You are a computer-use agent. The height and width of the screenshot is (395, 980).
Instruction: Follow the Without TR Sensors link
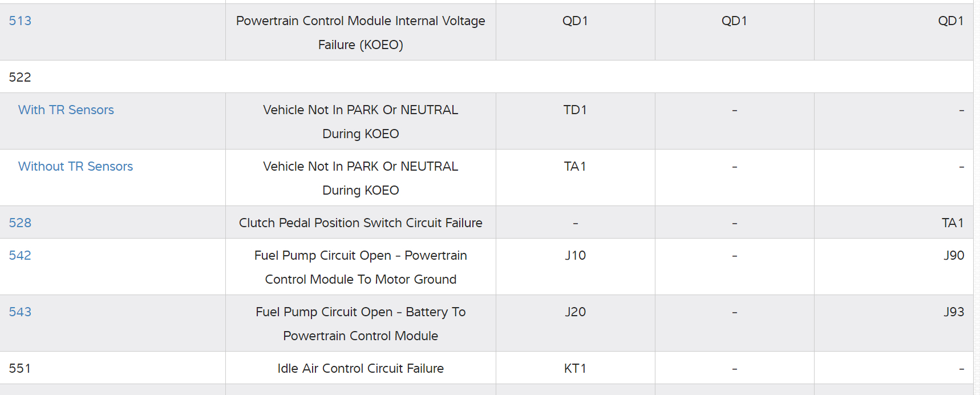[75, 167]
